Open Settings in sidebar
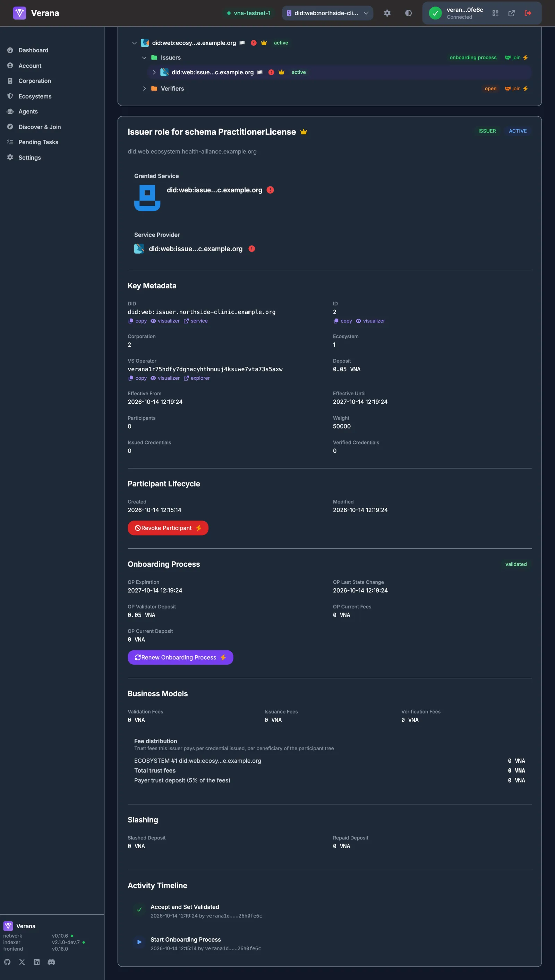The height and width of the screenshot is (980, 555). click(29, 158)
